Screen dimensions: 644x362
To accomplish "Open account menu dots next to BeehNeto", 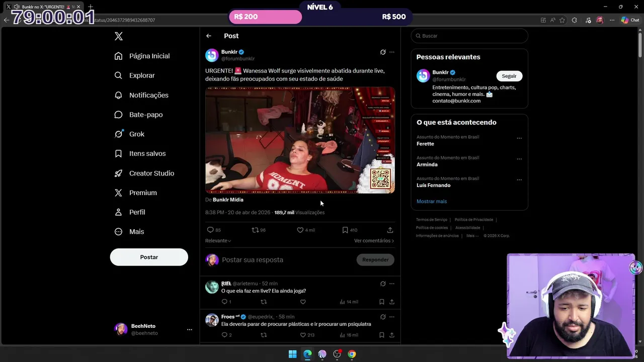I will (x=190, y=329).
